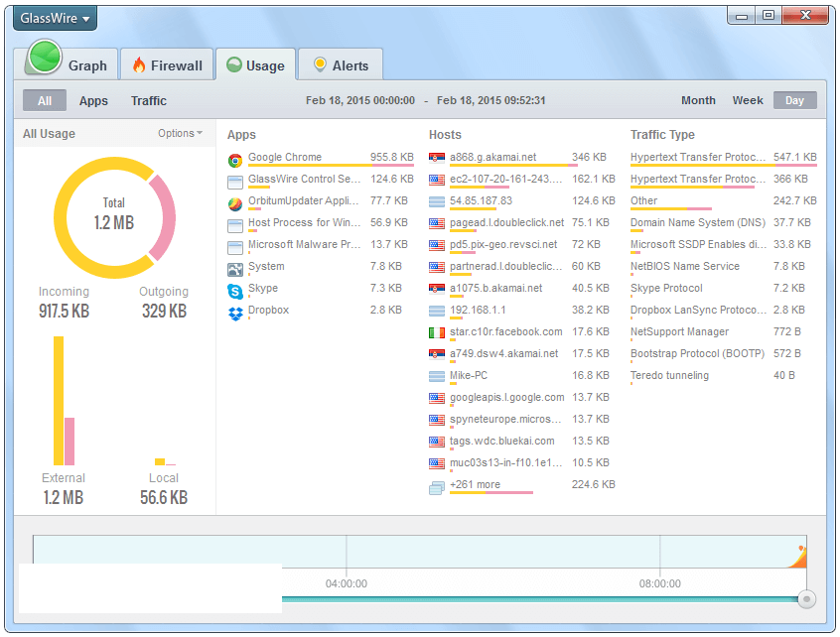Click the flag for googleapis.l.google.com
This screenshot has height=637, width=840.
pyautogui.click(x=437, y=398)
